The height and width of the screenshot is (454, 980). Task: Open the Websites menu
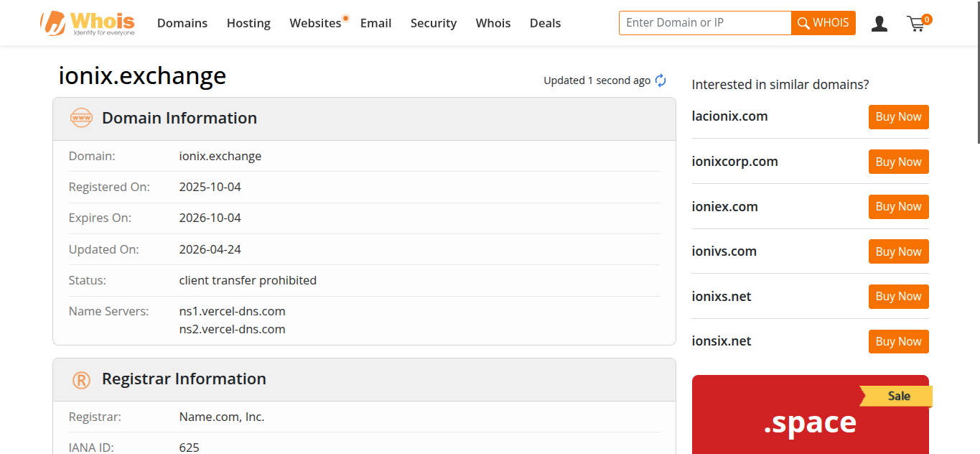(x=315, y=23)
